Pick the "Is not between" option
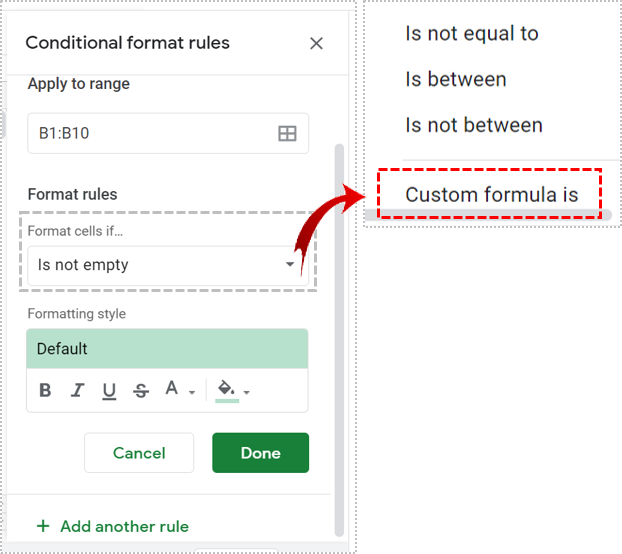This screenshot has height=554, width=622. (474, 125)
